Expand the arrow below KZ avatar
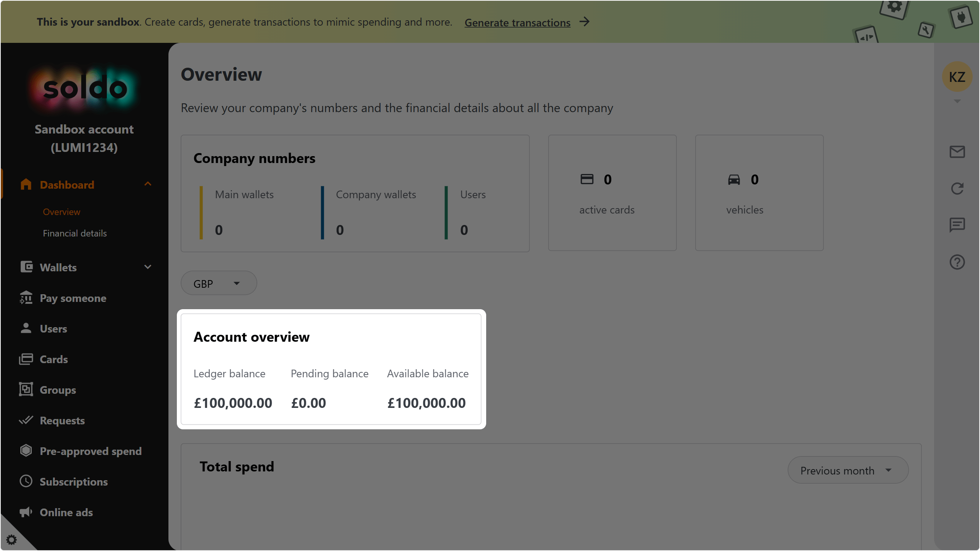 (x=957, y=101)
